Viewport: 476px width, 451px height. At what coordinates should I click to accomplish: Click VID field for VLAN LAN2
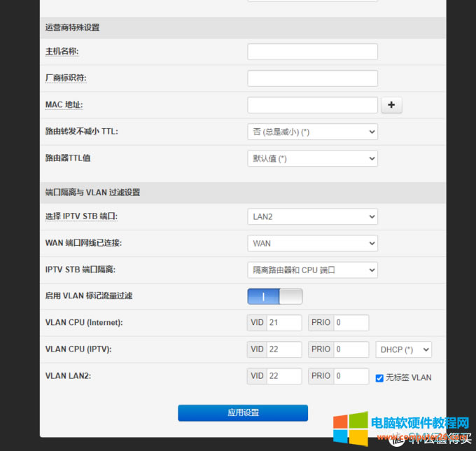[284, 376]
